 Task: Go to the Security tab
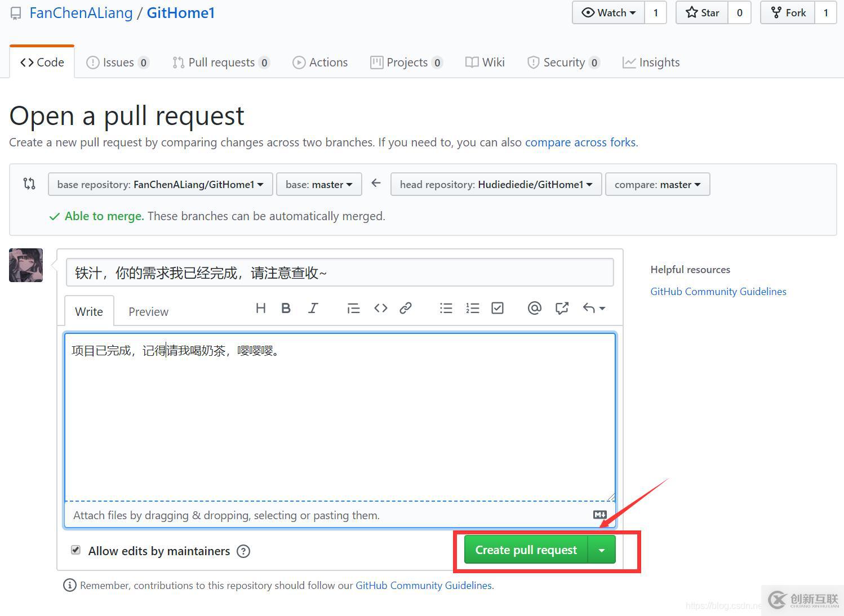(x=563, y=62)
